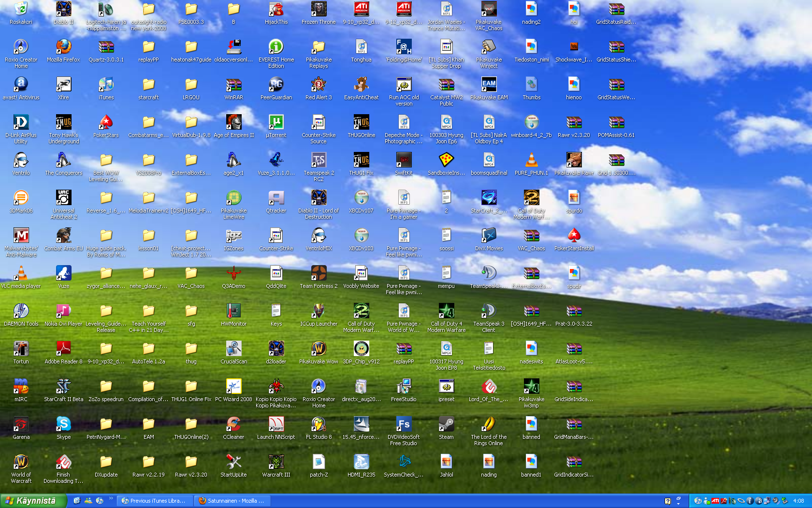The width and height of the screenshot is (812, 508).
Task: Click the Steam desktop icon
Action: [x=446, y=424]
